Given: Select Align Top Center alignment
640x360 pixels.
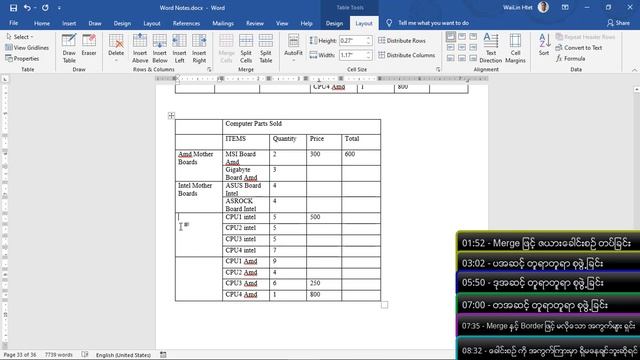Looking at the screenshot, I should tap(462, 37).
